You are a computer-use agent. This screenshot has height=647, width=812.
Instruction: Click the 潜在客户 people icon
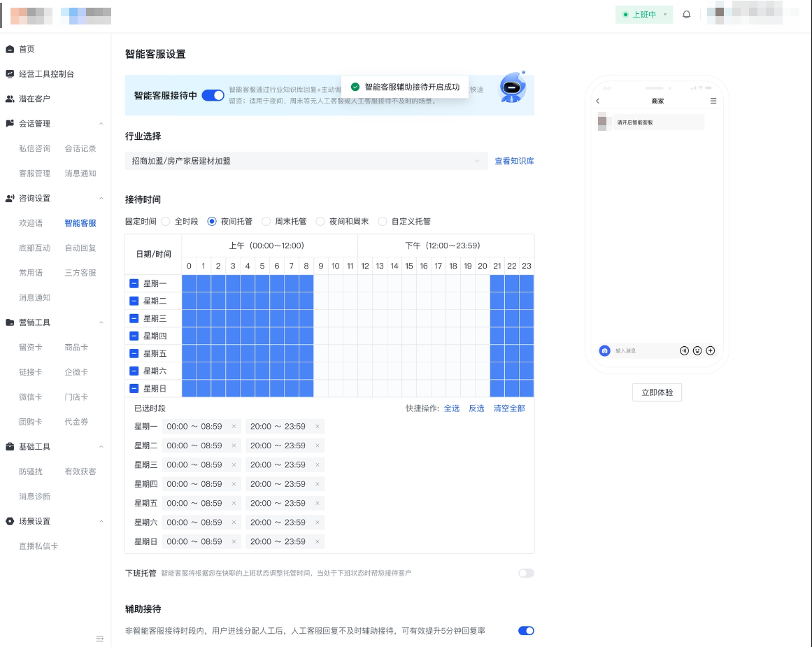click(10, 99)
